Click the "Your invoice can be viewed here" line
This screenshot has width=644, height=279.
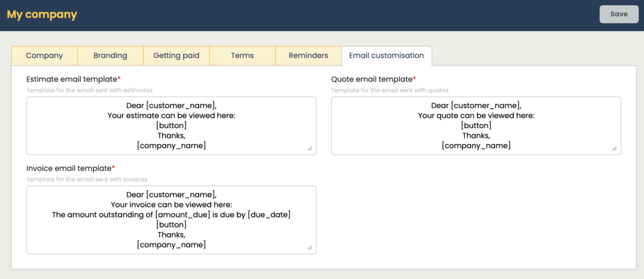(x=171, y=204)
